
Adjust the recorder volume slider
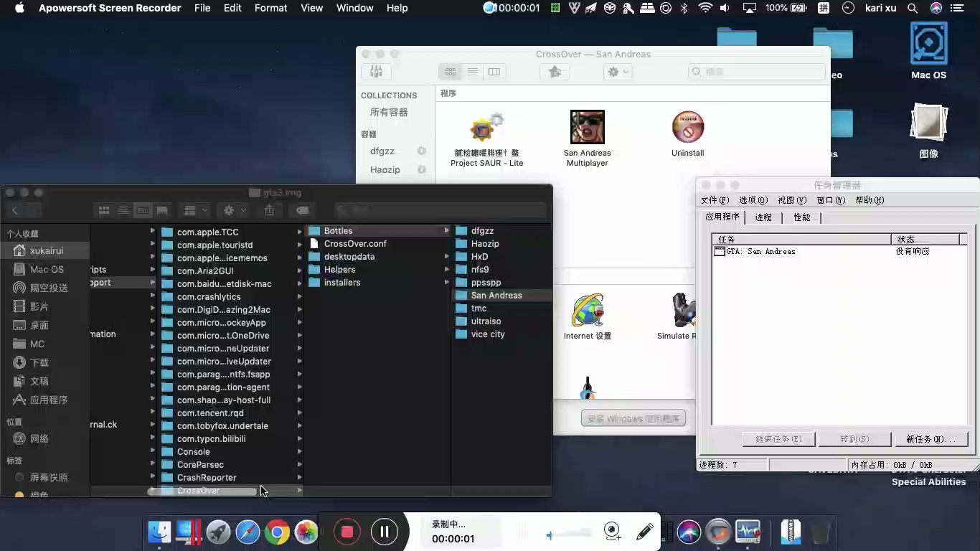(570, 534)
